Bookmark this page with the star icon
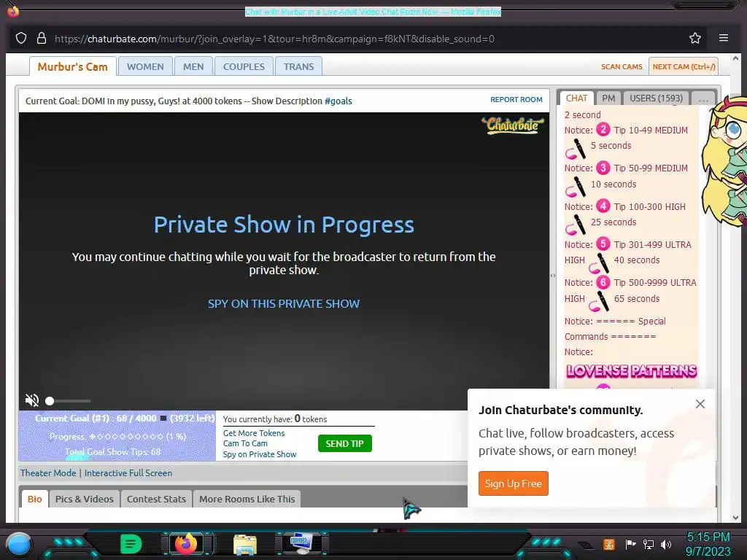The image size is (747, 560). coord(695,38)
